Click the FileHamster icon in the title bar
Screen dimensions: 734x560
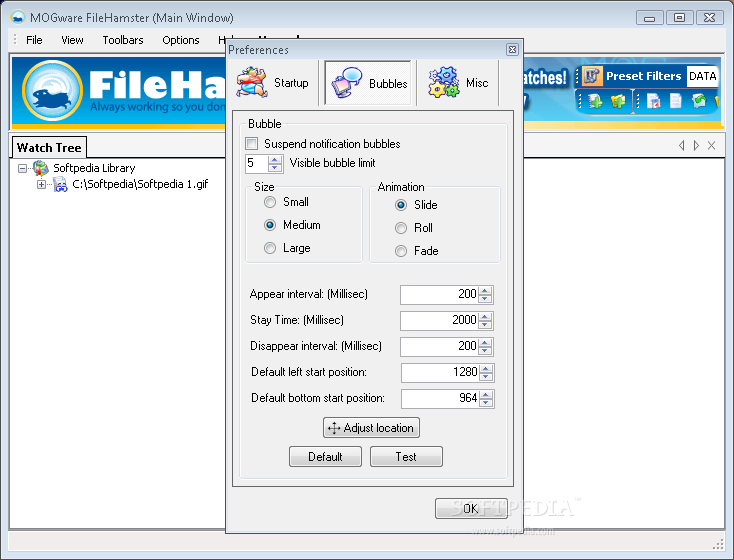click(18, 18)
